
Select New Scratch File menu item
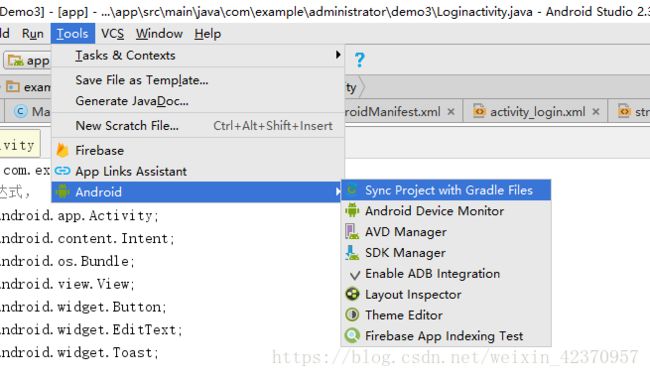(x=198, y=126)
